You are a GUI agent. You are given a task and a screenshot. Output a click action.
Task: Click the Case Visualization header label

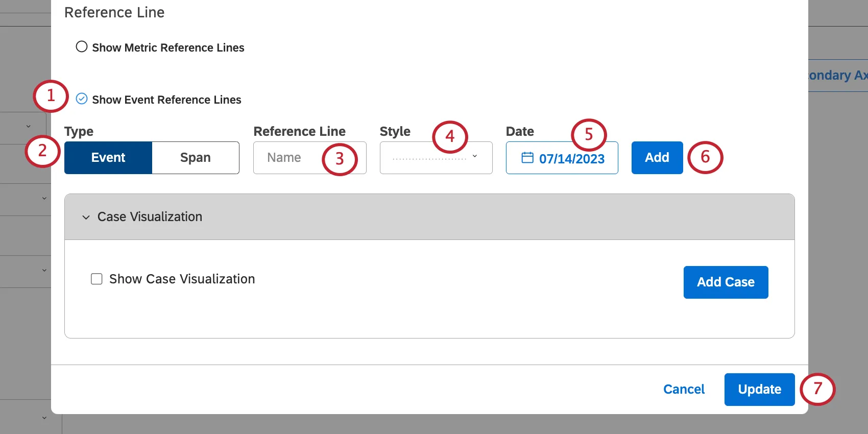pos(150,217)
